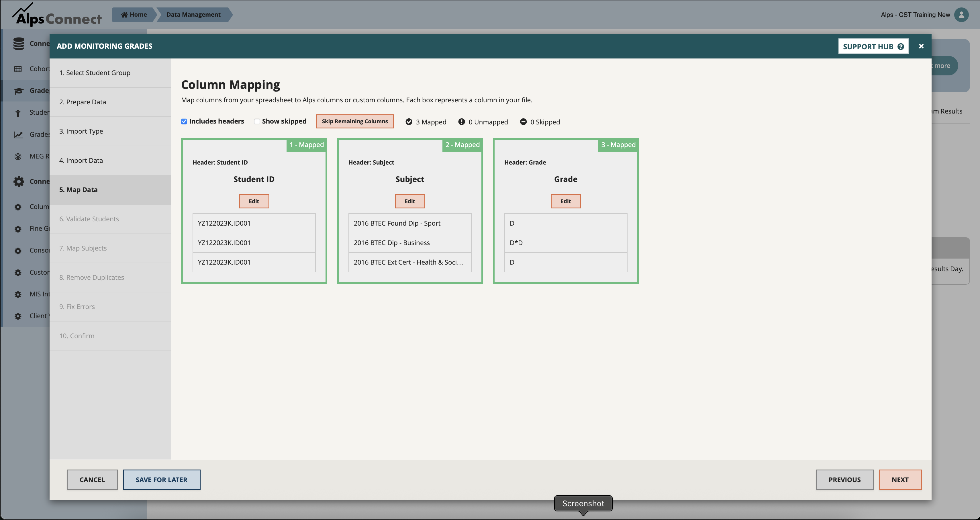Go to step 4 Import Data
Viewport: 980px width, 520px height.
coord(110,160)
